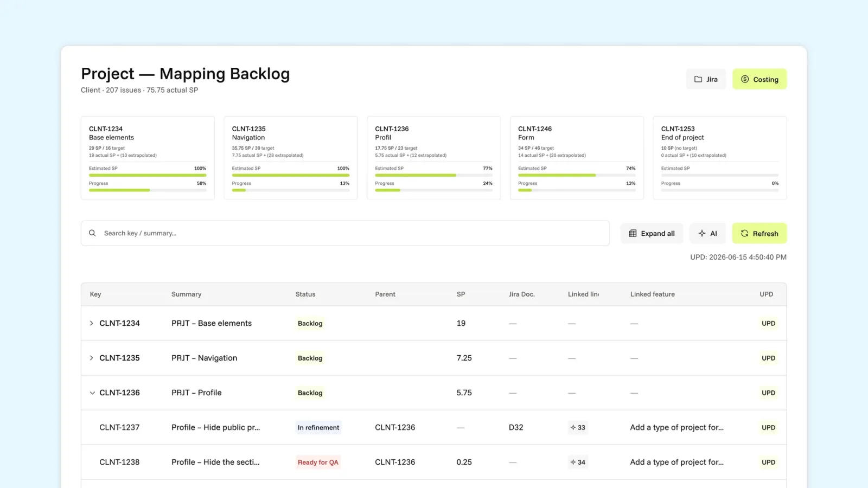Collapse the CLNT-1236 row
Viewport: 868px width, 488px height.
click(92, 393)
